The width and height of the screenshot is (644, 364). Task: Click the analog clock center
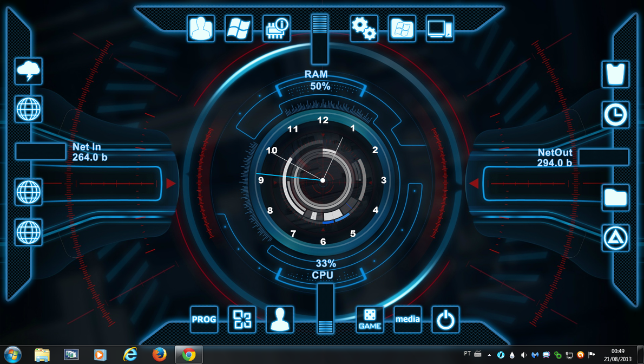pos(323,180)
